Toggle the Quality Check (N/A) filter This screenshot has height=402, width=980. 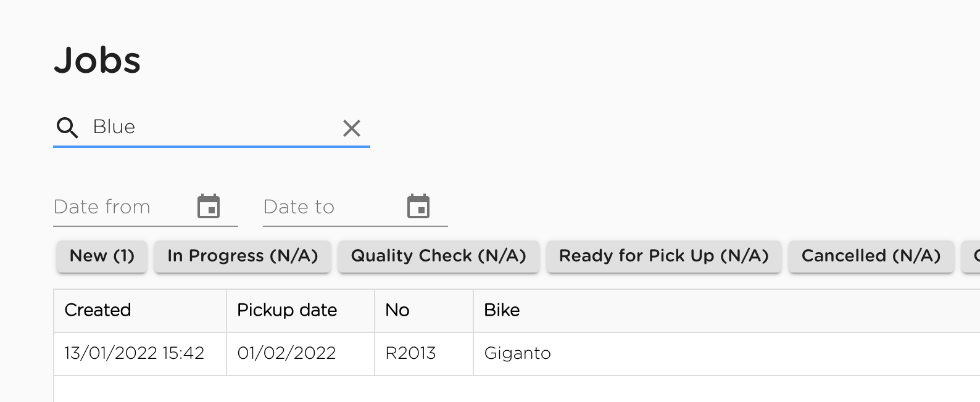[x=439, y=256]
